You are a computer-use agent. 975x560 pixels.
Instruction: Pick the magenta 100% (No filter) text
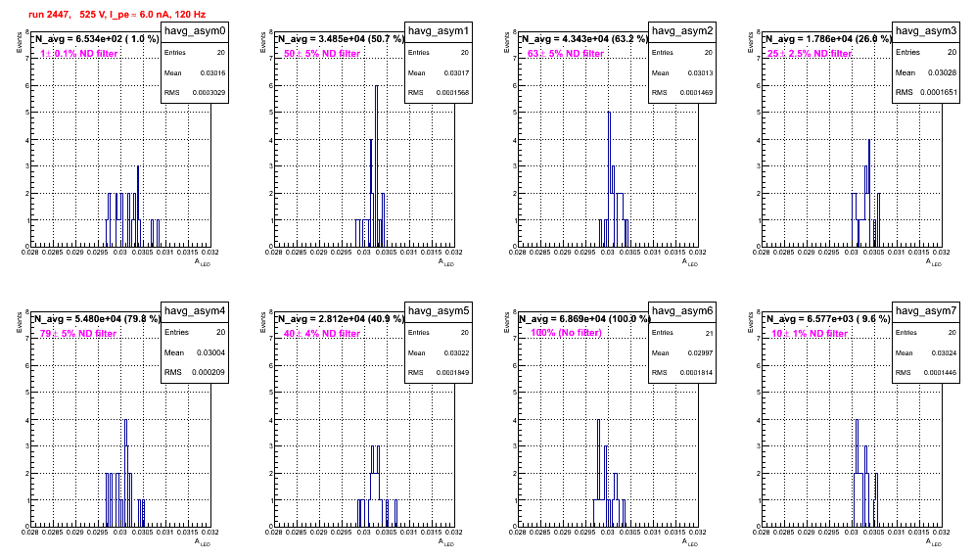(x=567, y=333)
